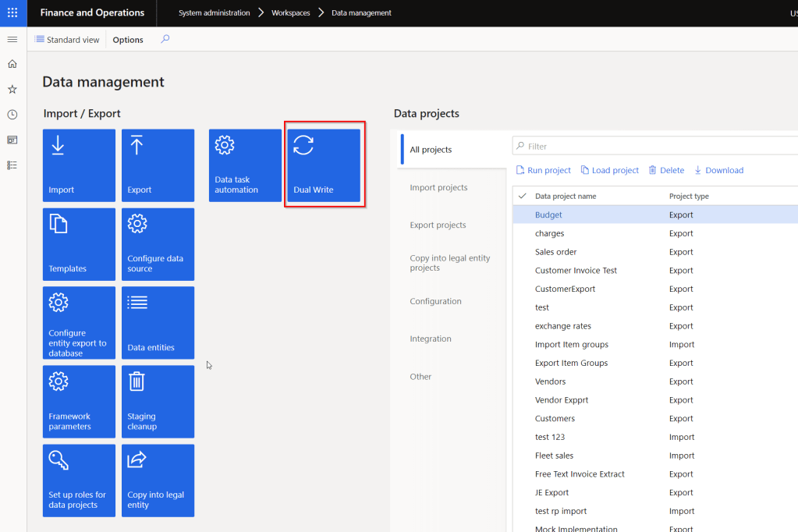This screenshot has width=798, height=532.
Task: Expand the hamburger navigation pane
Action: pos(12,39)
